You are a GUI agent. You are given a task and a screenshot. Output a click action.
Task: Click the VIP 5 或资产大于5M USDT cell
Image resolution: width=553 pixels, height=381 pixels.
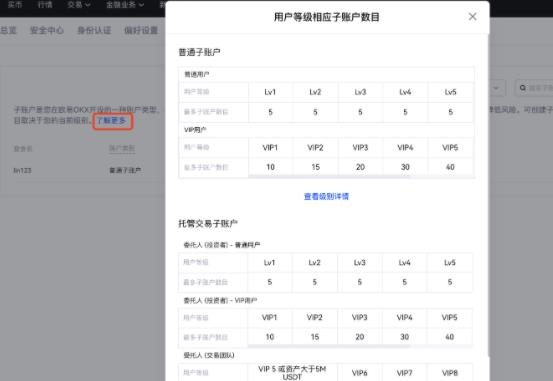point(292,373)
